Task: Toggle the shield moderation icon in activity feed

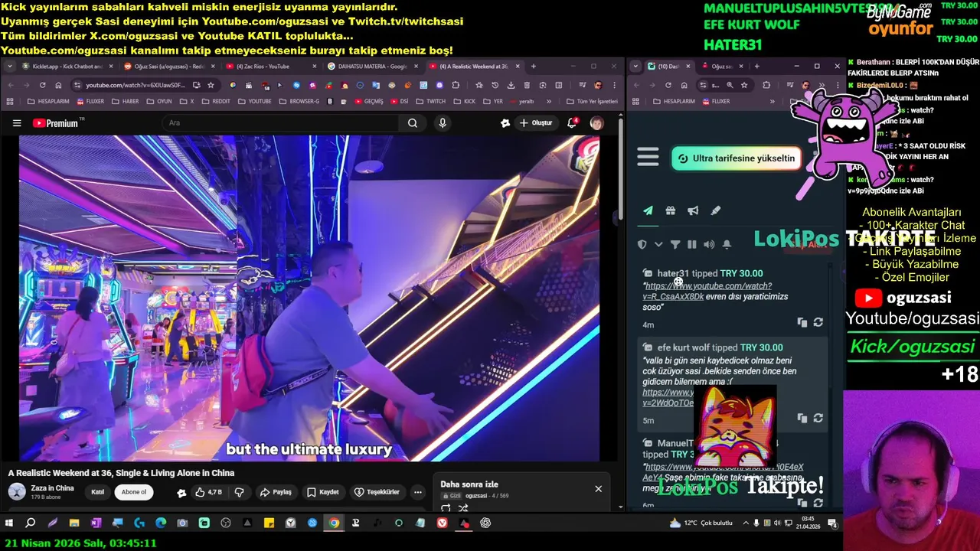Action: tap(642, 244)
